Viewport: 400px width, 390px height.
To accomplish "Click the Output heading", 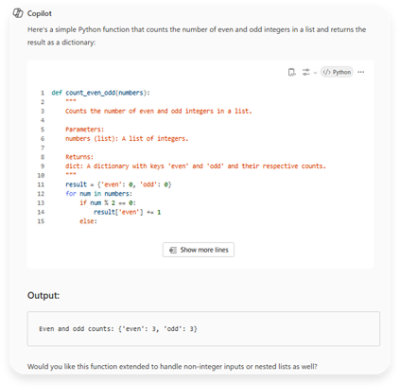I will point(43,295).
